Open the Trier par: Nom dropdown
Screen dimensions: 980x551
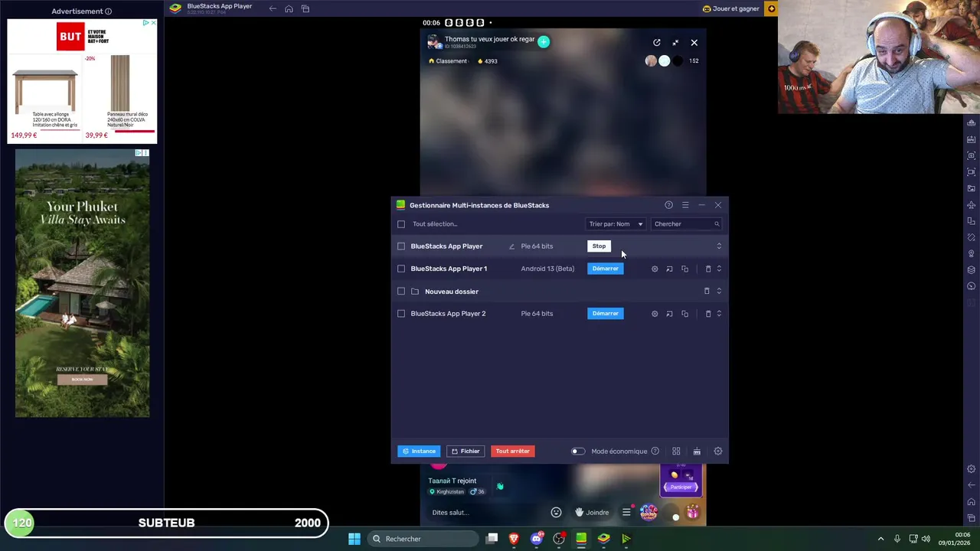tap(616, 224)
